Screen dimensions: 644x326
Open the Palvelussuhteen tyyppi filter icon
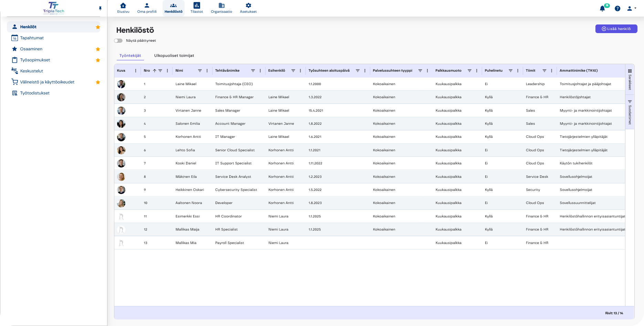420,71
